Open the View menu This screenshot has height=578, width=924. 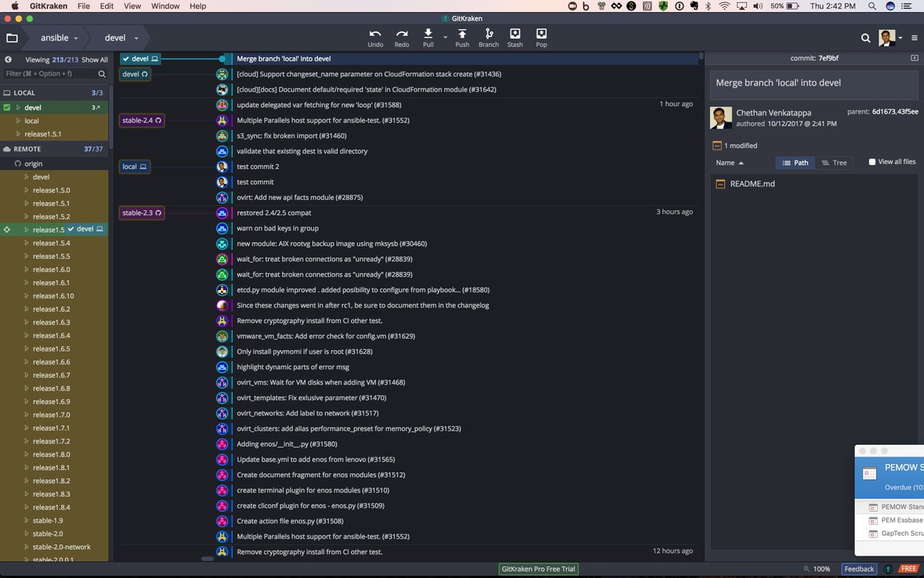pyautogui.click(x=132, y=6)
